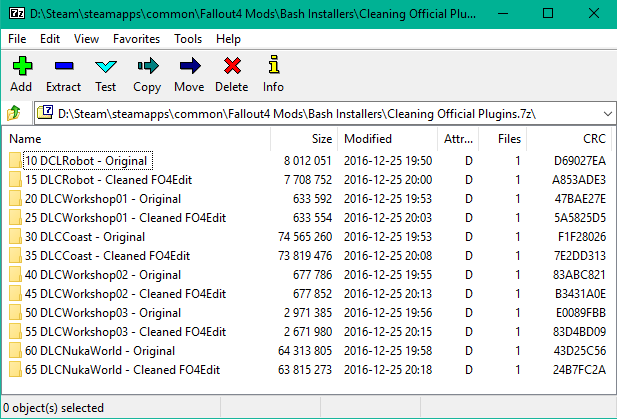Select 20 DLCWorkshop01 - Original name

point(103,199)
